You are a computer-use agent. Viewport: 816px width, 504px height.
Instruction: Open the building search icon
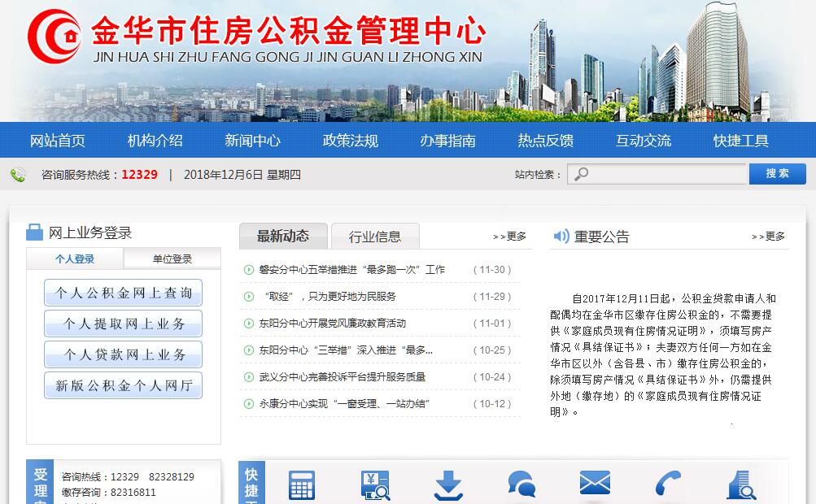click(741, 485)
